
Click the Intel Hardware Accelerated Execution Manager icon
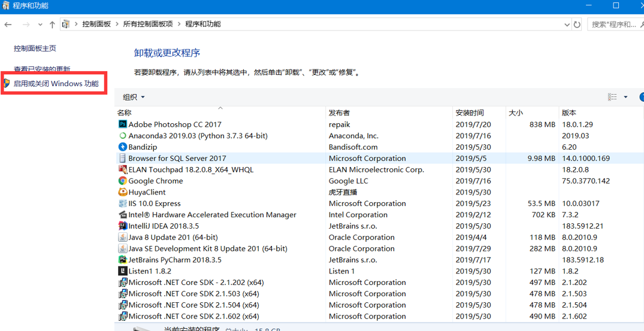pos(122,214)
